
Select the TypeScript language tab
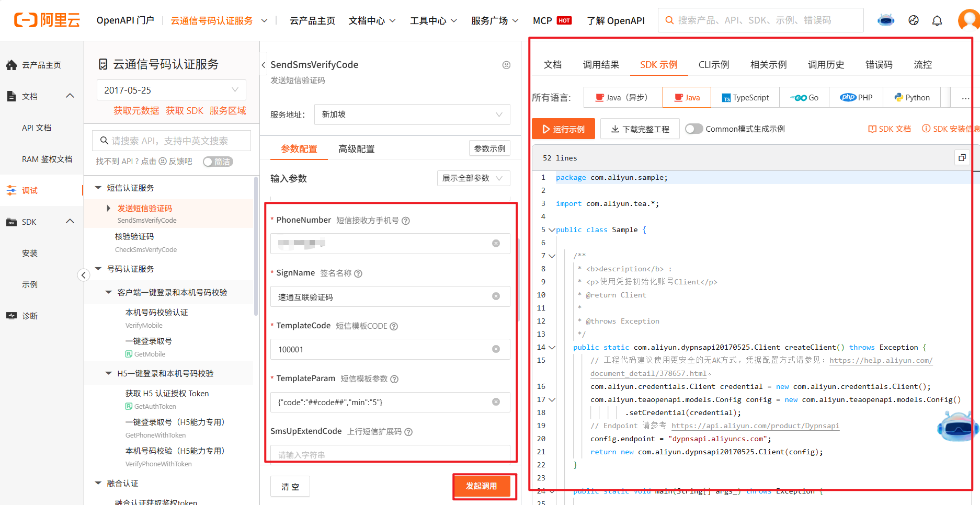[x=745, y=98]
